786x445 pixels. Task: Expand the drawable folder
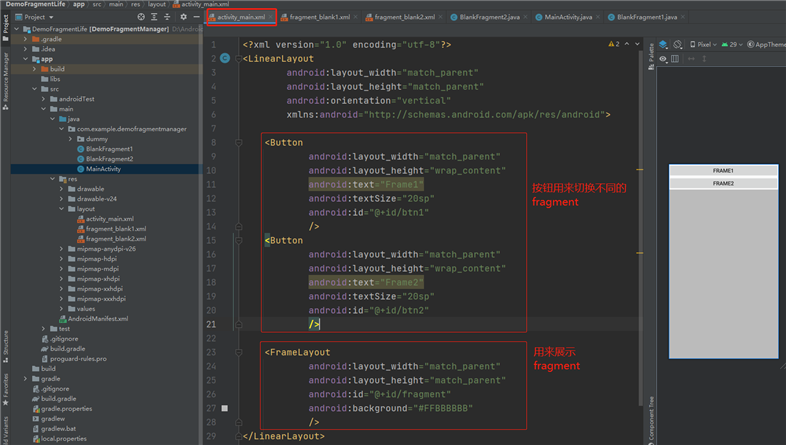pyautogui.click(x=61, y=189)
